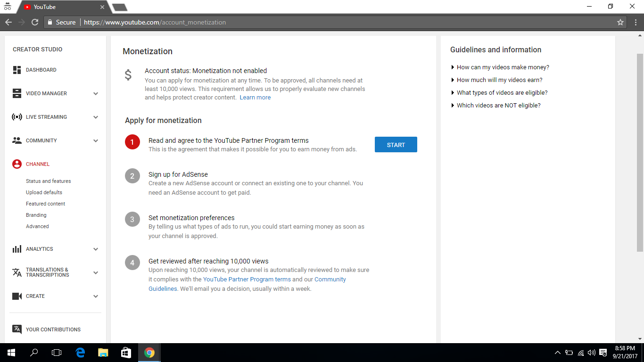
Task: Reload the page with refresh icon
Action: 35,22
